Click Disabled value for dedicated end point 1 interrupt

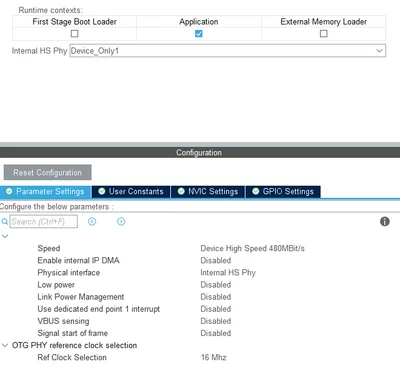click(216, 309)
